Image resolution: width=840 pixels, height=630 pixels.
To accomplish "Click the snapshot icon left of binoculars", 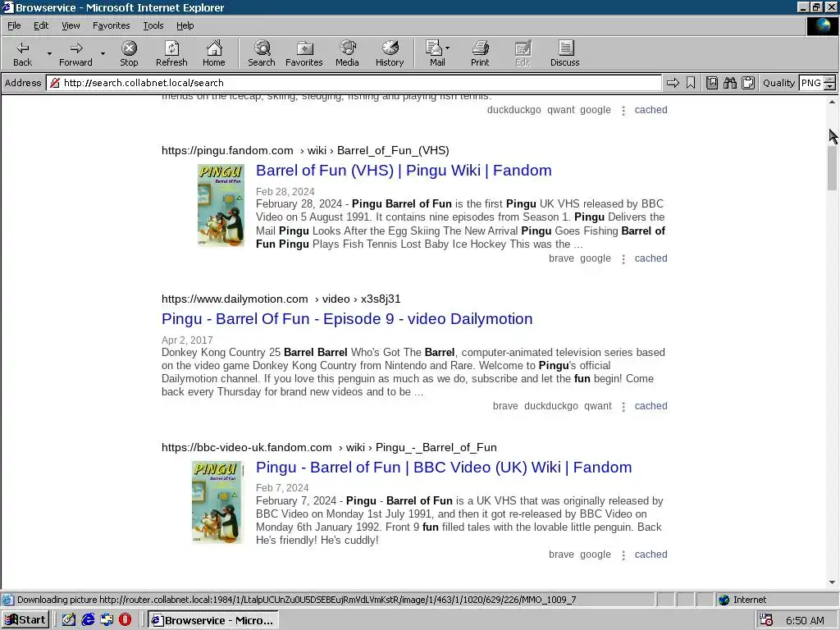I will pos(712,83).
